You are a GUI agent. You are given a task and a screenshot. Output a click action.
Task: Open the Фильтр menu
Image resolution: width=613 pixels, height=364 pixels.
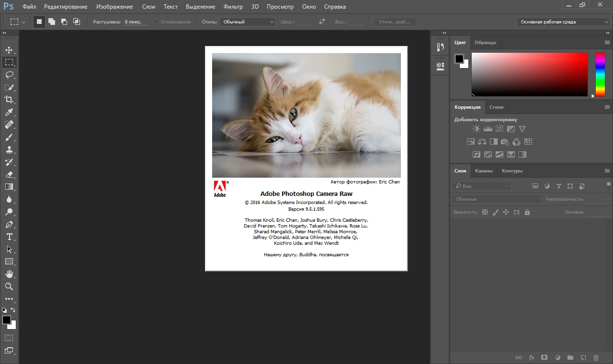pyautogui.click(x=233, y=7)
